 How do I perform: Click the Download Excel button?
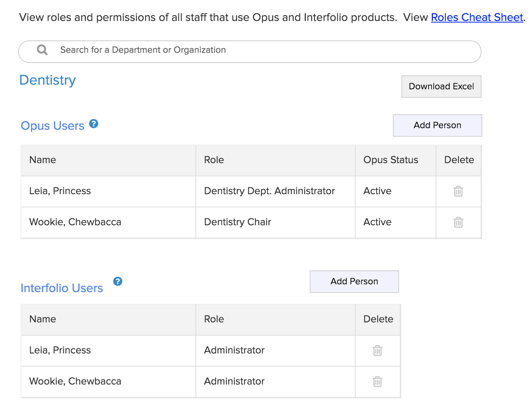pyautogui.click(x=441, y=86)
